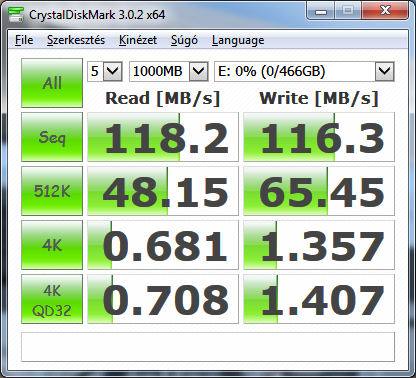
Task: Select the Seq write result 116.3
Action: (x=319, y=137)
